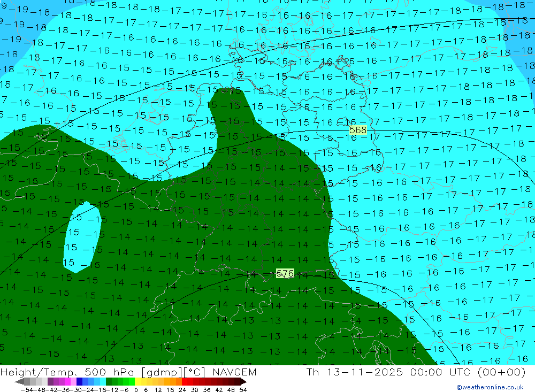Click the 576 height contour label
This screenshot has height=392, width=535.
[x=285, y=273]
